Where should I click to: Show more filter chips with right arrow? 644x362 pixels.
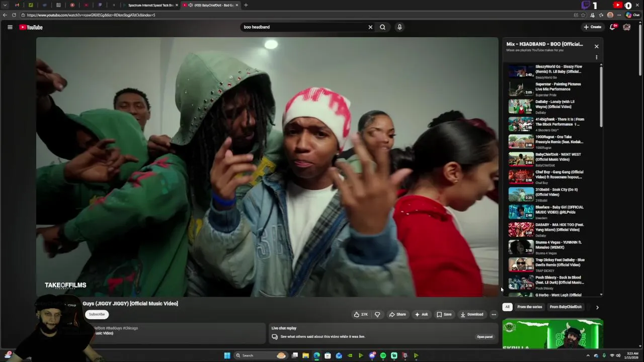point(597,307)
